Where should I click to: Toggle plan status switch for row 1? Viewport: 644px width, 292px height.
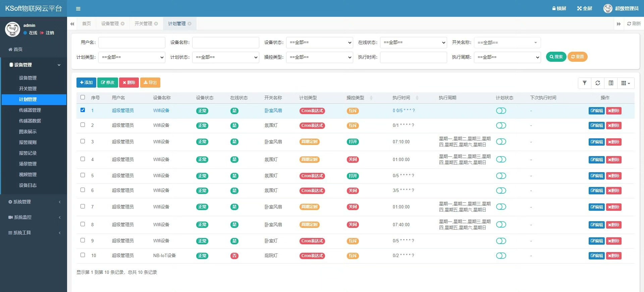tap(501, 111)
